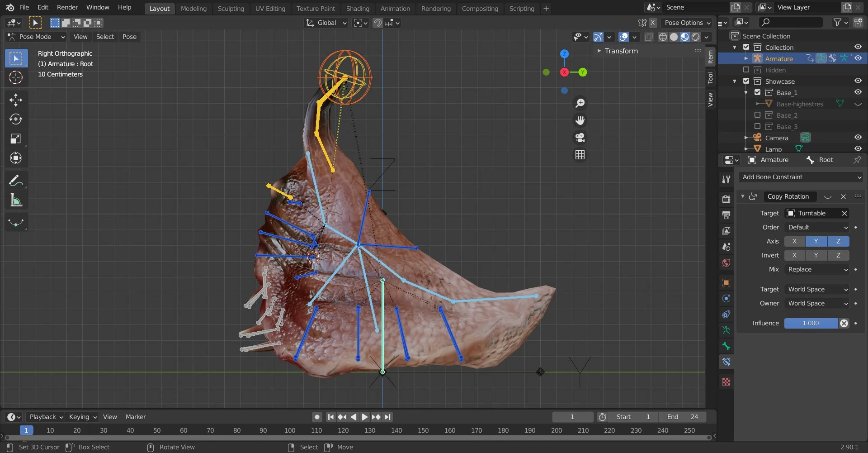Select the Rotate tool
This screenshot has width=868, height=453.
(x=16, y=119)
